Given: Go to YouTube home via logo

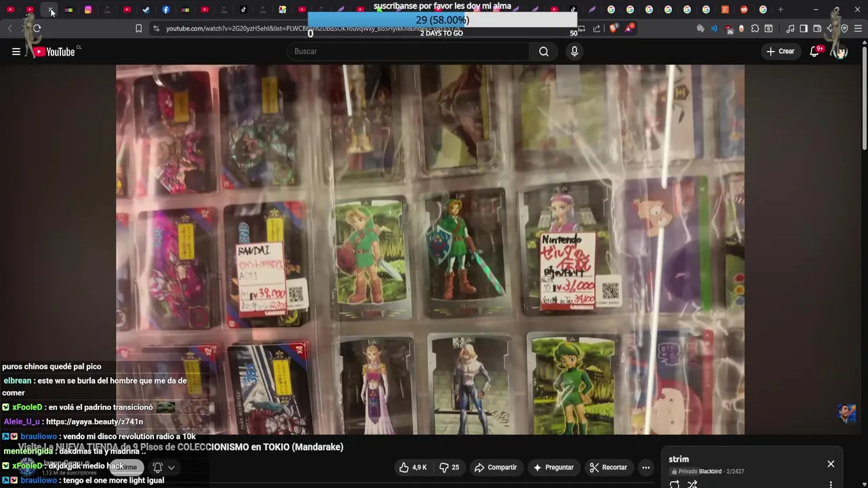Looking at the screenshot, I should click(x=56, y=52).
